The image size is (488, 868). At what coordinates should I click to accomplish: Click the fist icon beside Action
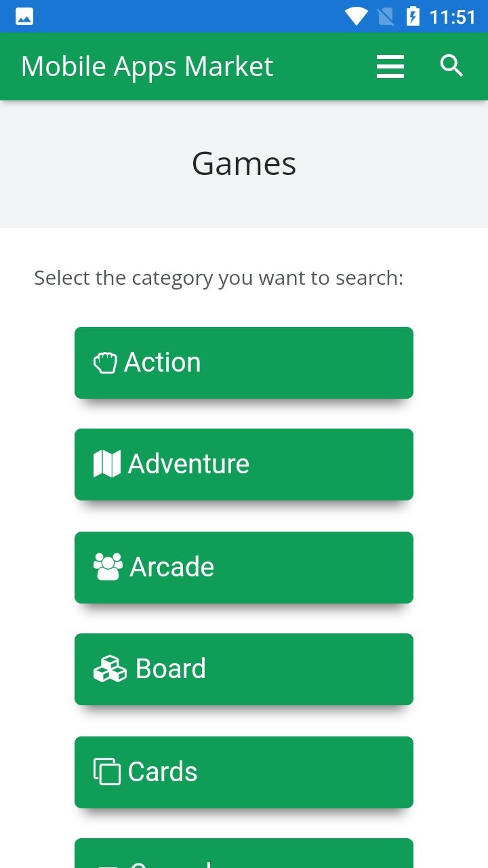click(x=105, y=363)
